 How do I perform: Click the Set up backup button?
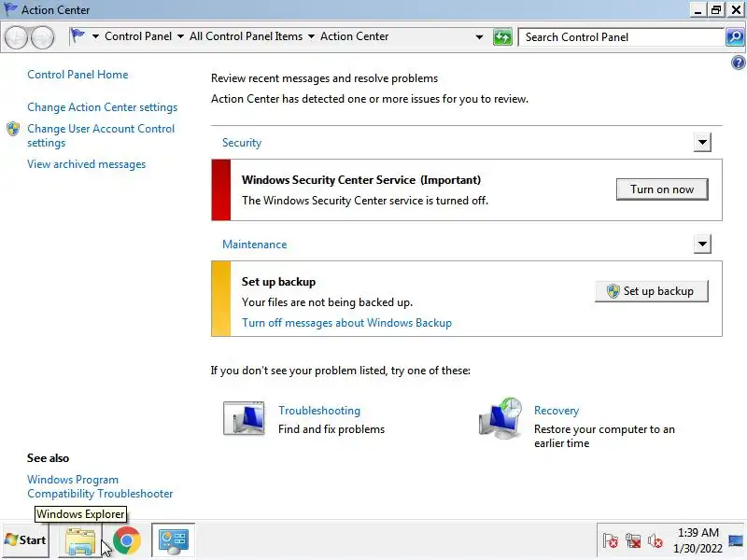tap(651, 291)
